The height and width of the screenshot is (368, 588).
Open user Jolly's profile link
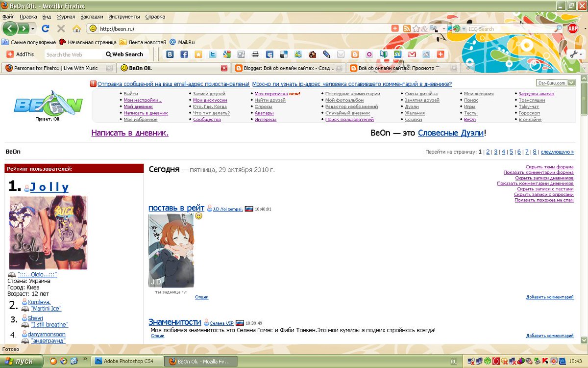point(49,187)
